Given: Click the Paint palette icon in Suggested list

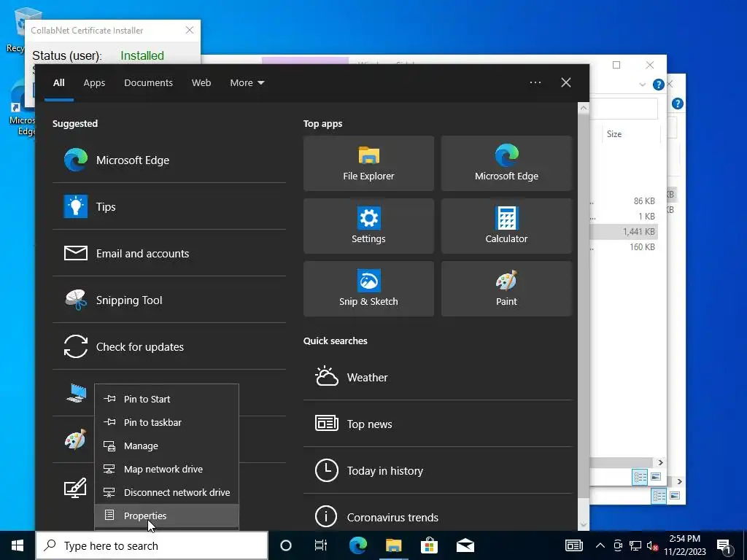Looking at the screenshot, I should coord(76,440).
